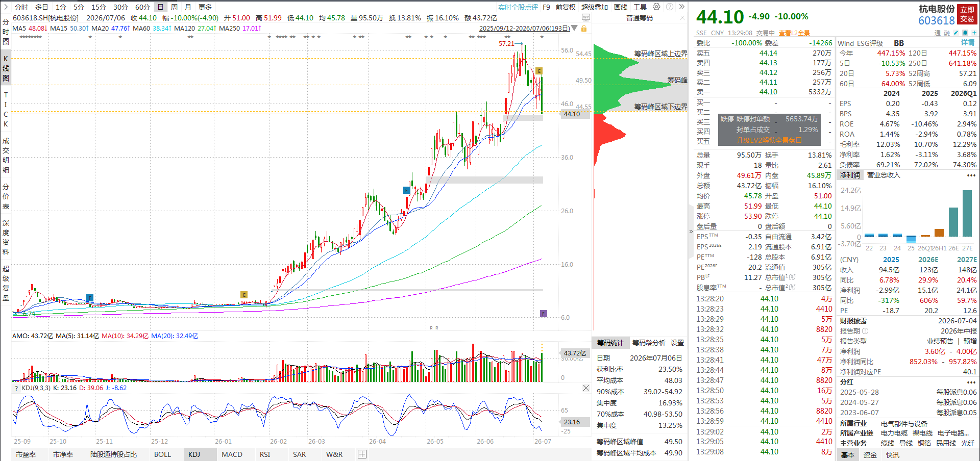980x461 pixels.
Task: Click the plus icon after W&R indicator
Action: pyautogui.click(x=362, y=454)
